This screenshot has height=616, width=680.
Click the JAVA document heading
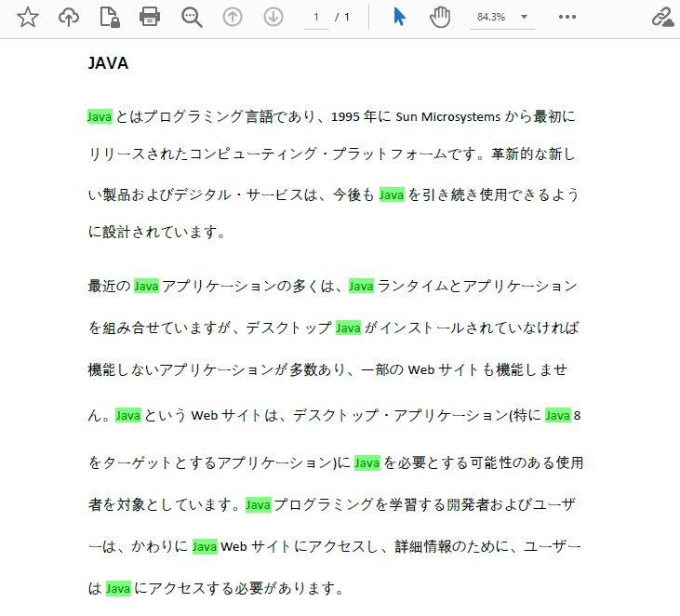tap(109, 63)
